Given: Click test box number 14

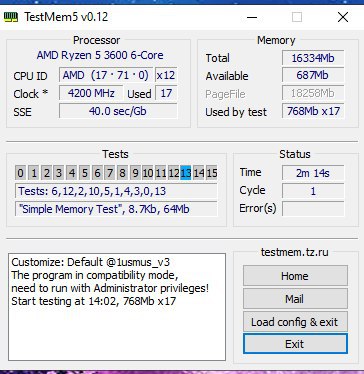Looking at the screenshot, I should tap(199, 173).
